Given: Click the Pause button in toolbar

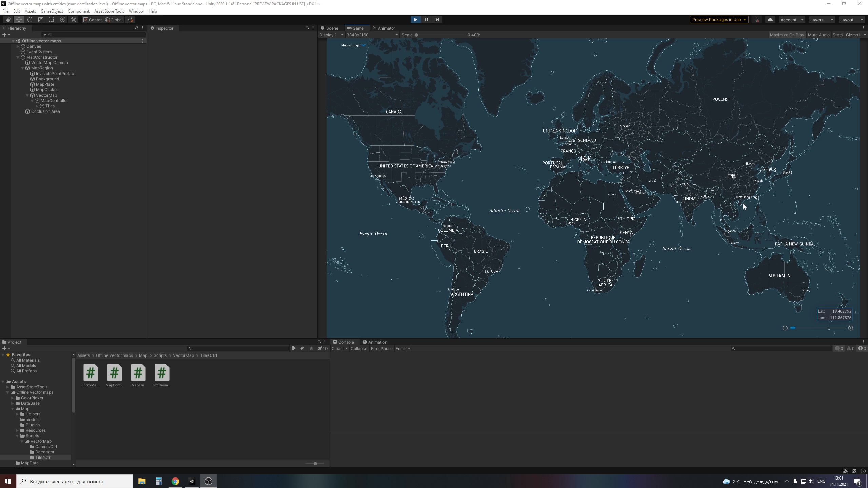Looking at the screenshot, I should click(x=426, y=20).
